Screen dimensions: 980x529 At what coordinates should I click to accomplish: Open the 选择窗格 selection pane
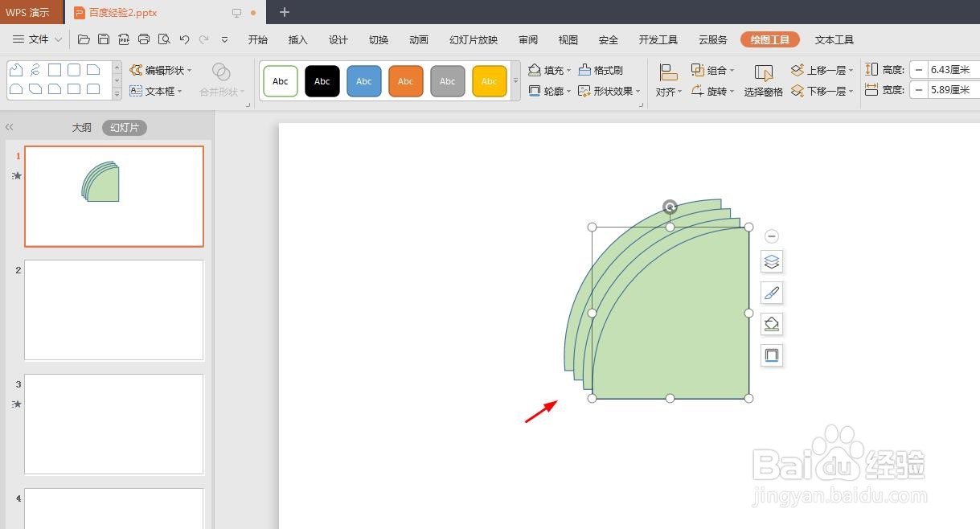764,81
